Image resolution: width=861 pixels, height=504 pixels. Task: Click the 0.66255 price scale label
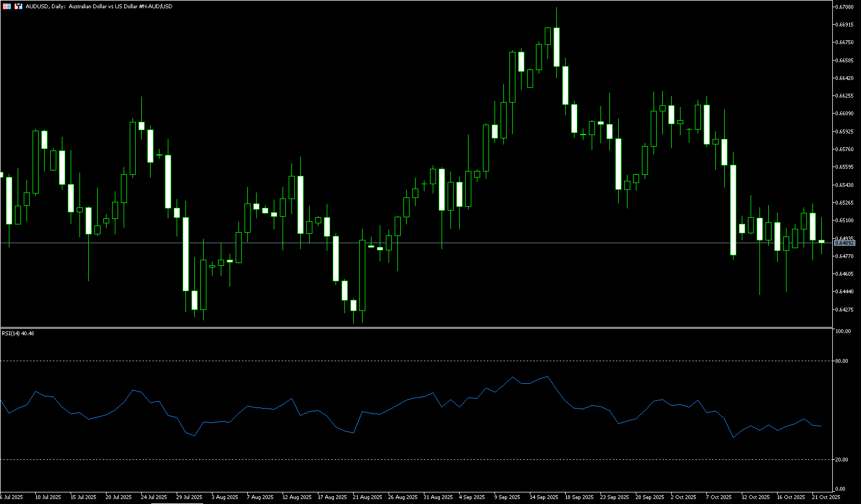click(844, 96)
